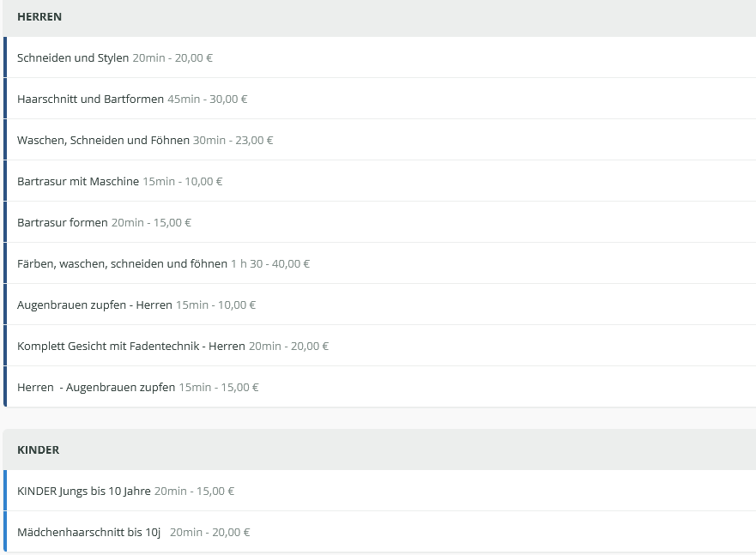
Task: Select the Schneiden und Stylen service
Action: [74, 58]
